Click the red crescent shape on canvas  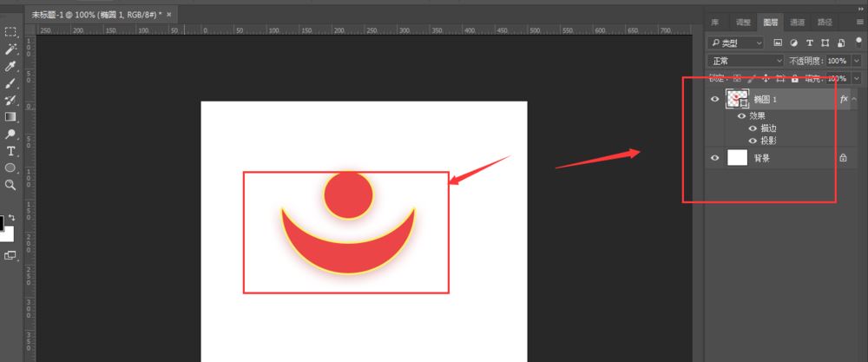click(x=348, y=257)
